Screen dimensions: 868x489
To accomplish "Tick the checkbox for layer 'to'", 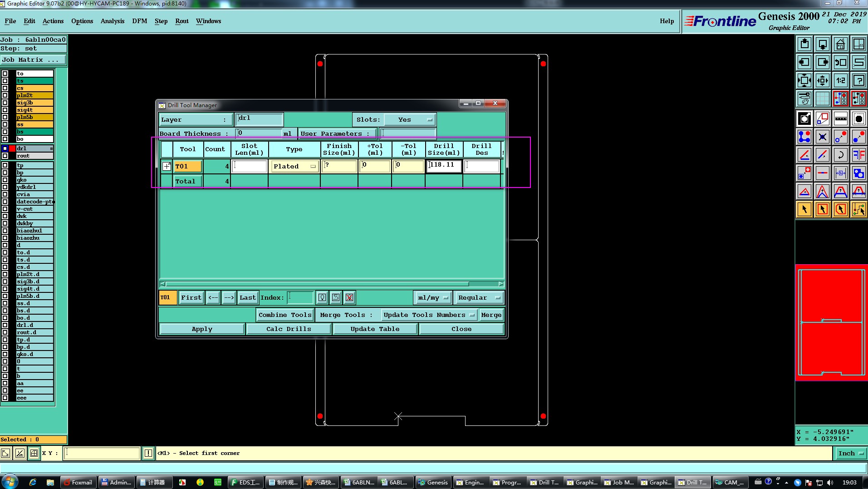I will tap(5, 74).
